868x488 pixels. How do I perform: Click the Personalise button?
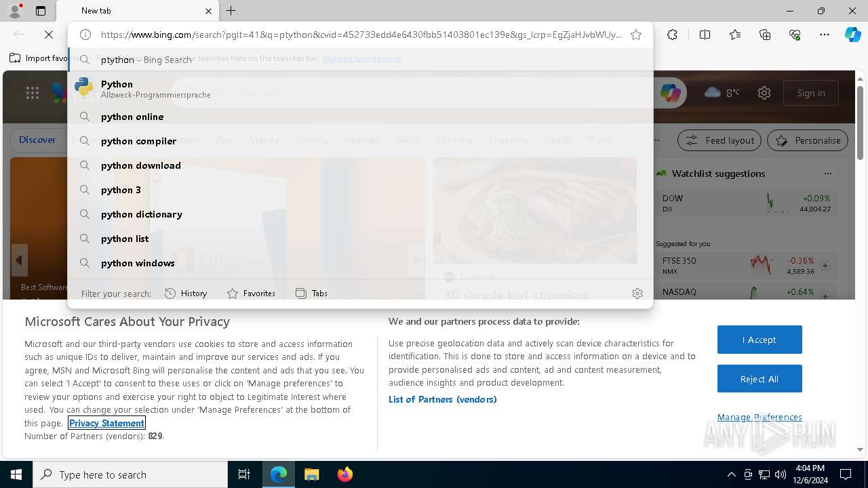pyautogui.click(x=808, y=140)
